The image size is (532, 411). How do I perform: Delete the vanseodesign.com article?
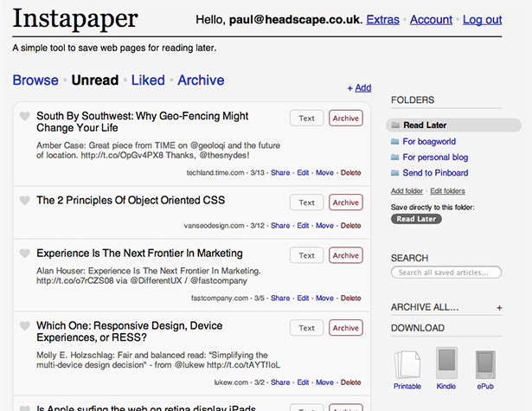(x=351, y=226)
